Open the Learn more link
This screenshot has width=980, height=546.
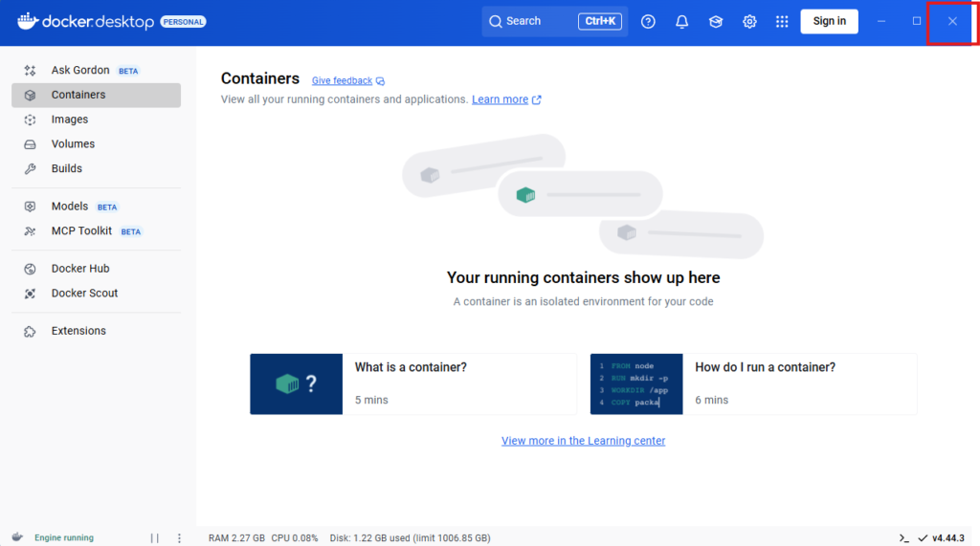pos(500,99)
